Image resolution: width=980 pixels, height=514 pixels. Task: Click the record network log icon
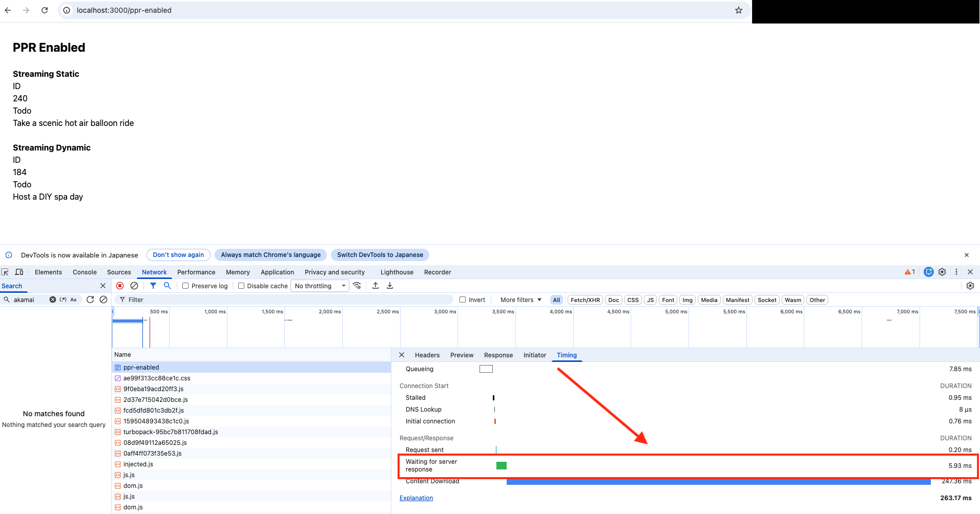[120, 286]
